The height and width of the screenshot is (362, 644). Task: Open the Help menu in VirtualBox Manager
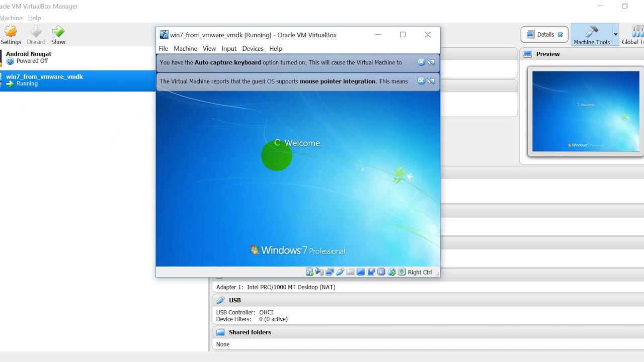coord(35,18)
